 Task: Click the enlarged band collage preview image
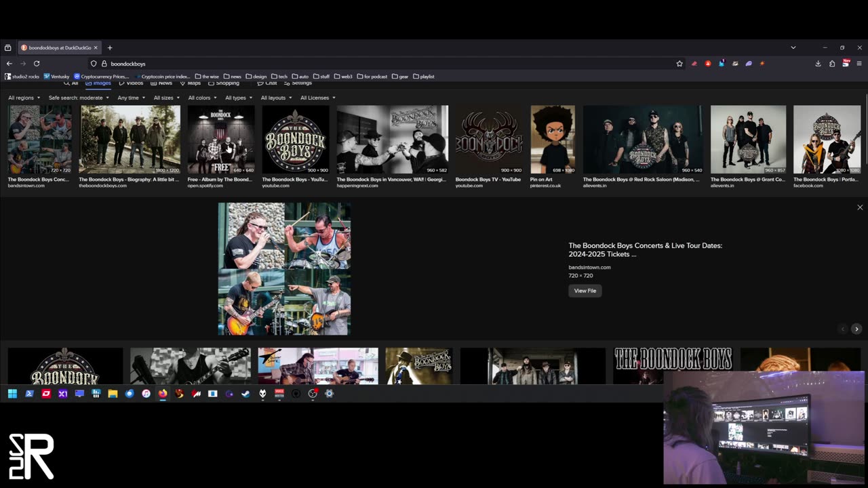pos(284,269)
